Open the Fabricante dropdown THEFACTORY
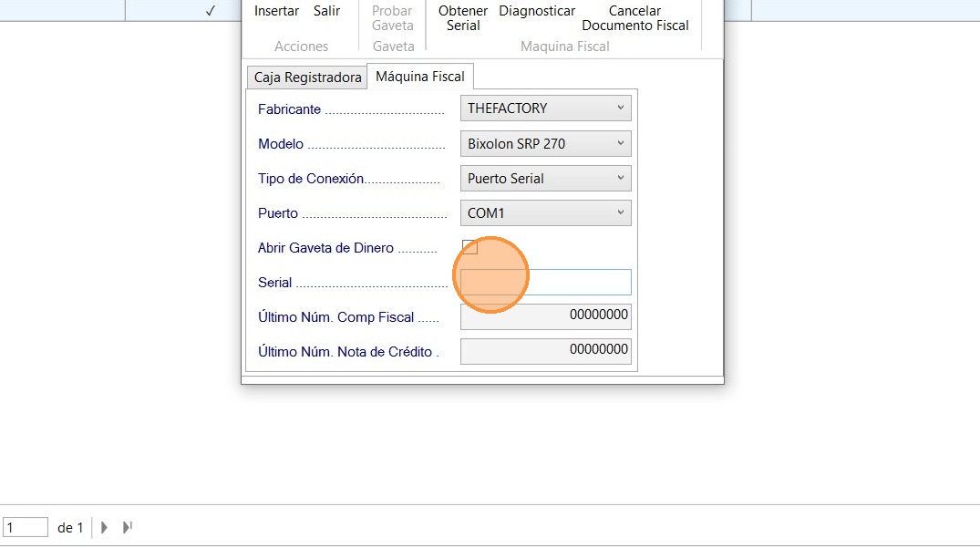 pos(546,109)
